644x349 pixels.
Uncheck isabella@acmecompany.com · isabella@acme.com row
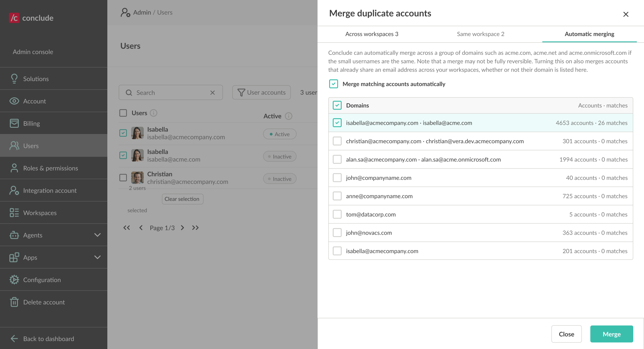(x=337, y=123)
